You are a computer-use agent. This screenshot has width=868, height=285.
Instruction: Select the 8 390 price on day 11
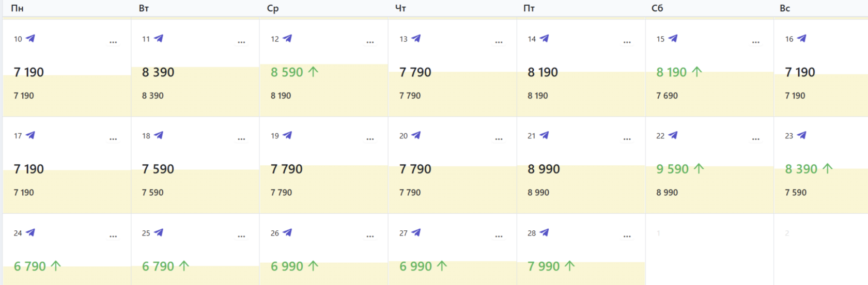coord(158,72)
